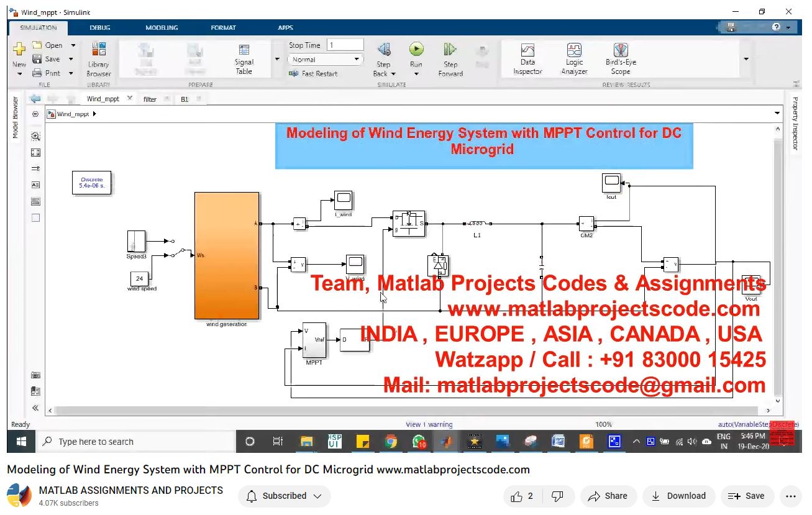Select the filter model tab
The image size is (812, 515).
150,99
